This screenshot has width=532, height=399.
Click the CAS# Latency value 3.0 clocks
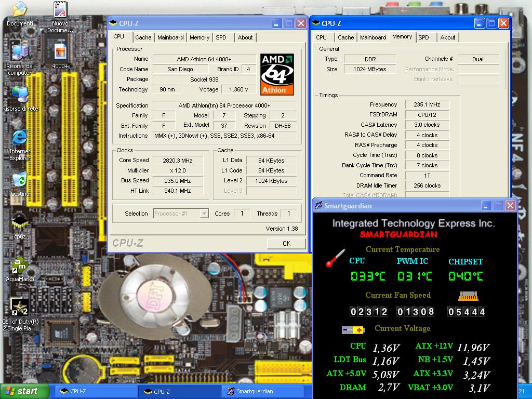coord(427,125)
